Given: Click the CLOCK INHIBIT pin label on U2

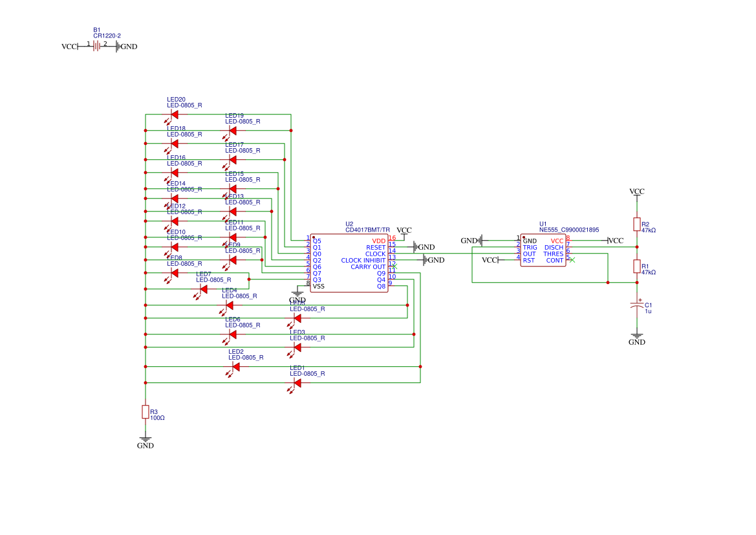Looking at the screenshot, I should [x=363, y=261].
